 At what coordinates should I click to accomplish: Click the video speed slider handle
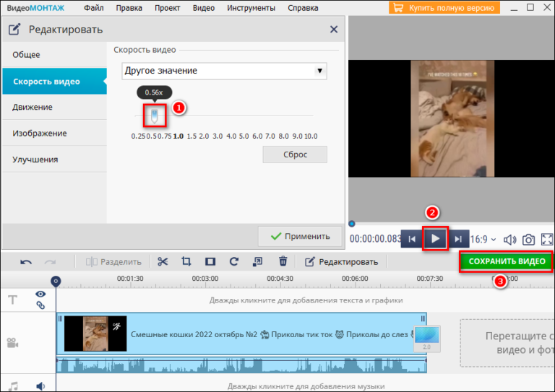(154, 116)
